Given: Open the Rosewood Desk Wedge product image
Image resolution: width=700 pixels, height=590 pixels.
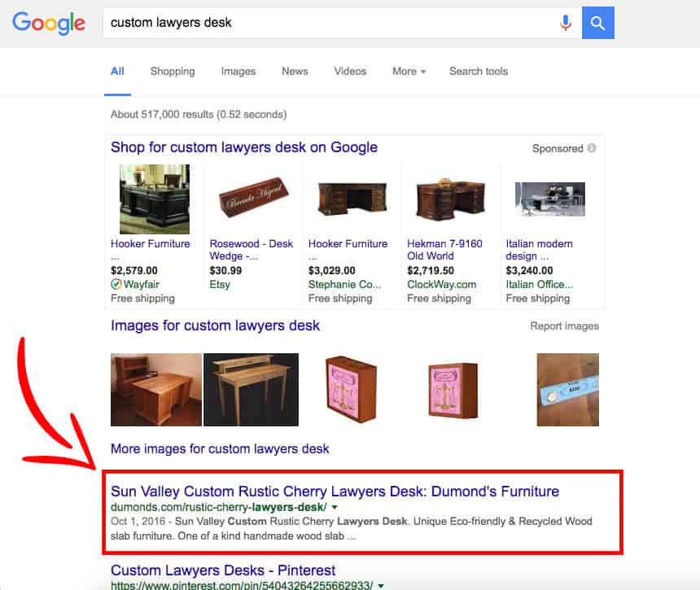Looking at the screenshot, I should [254, 198].
